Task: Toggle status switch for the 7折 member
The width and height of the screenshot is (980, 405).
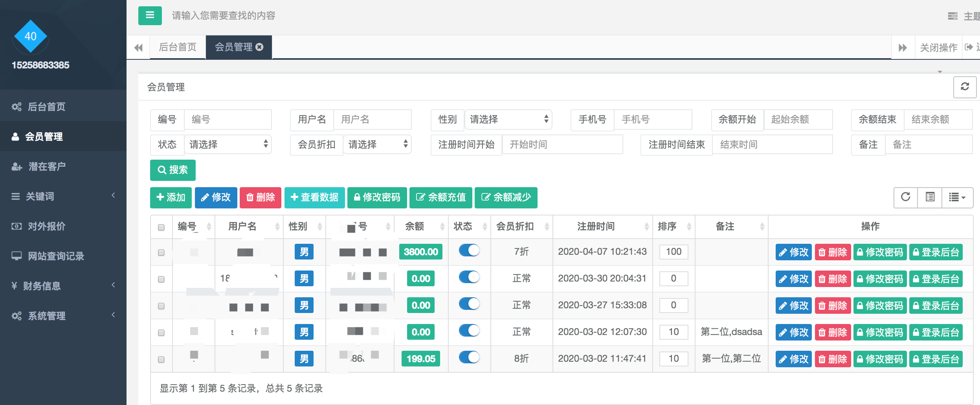Action: (x=469, y=250)
